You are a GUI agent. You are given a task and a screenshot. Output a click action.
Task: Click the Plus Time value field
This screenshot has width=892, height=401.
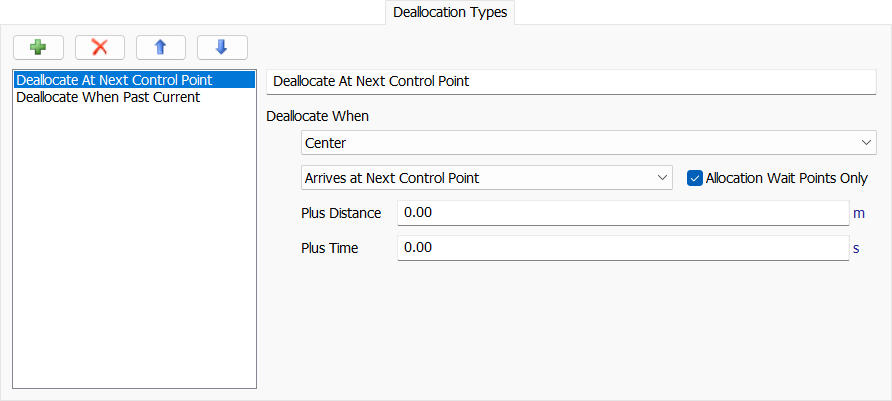[622, 248]
